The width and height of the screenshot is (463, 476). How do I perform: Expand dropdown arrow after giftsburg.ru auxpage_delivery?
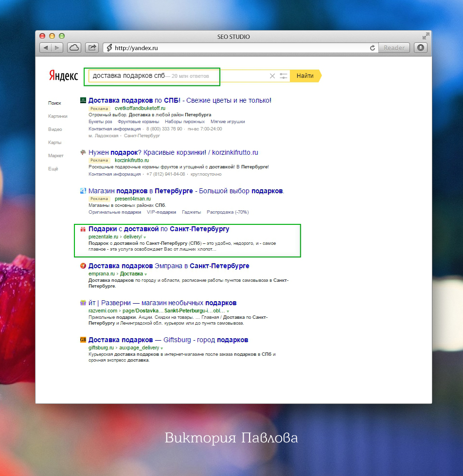pyautogui.click(x=162, y=348)
